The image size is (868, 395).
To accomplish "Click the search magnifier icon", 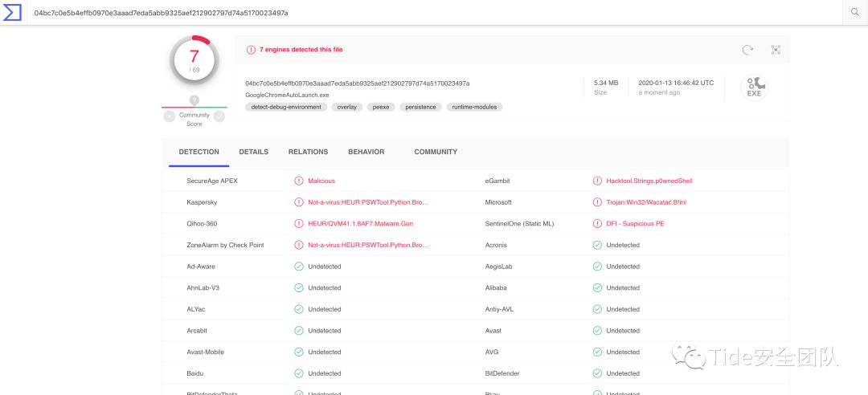I will [855, 12].
